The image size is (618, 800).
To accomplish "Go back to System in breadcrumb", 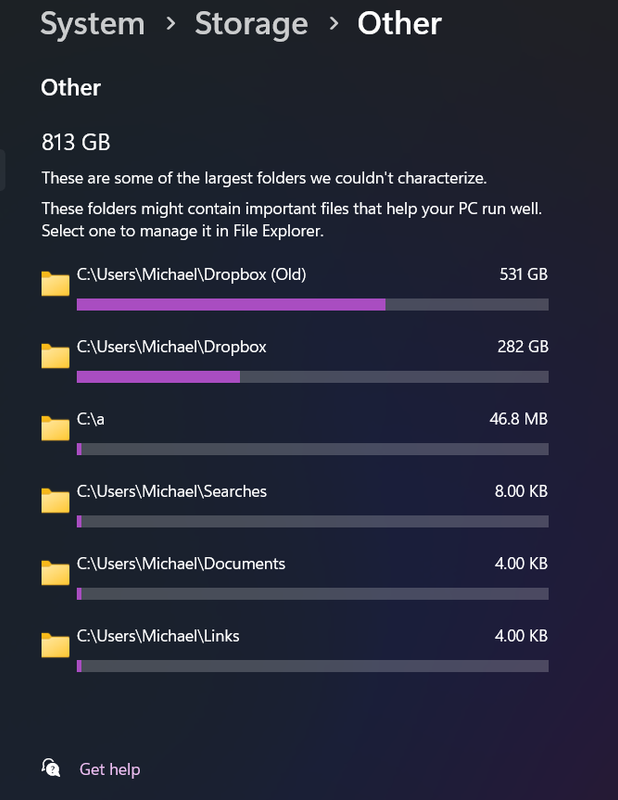I will (92, 23).
